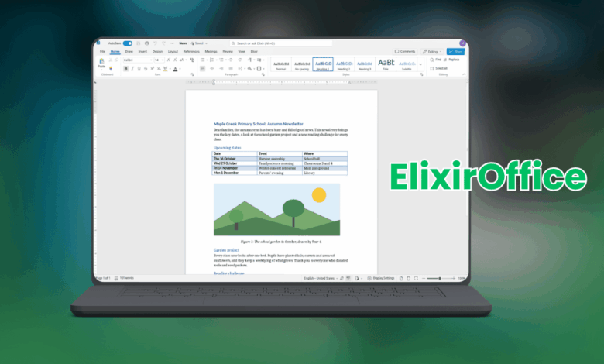This screenshot has height=364, width=604.
Task: Click the purple user avatar
Action: pyautogui.click(x=462, y=43)
